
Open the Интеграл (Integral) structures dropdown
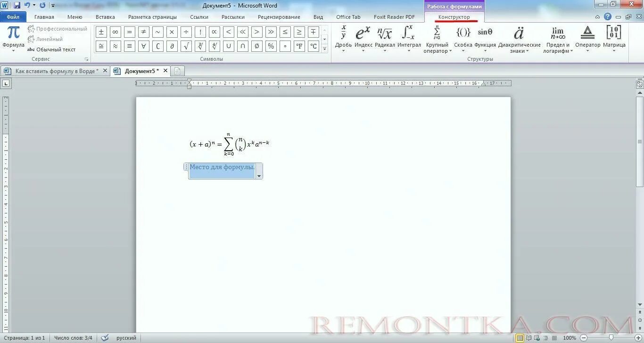click(409, 39)
